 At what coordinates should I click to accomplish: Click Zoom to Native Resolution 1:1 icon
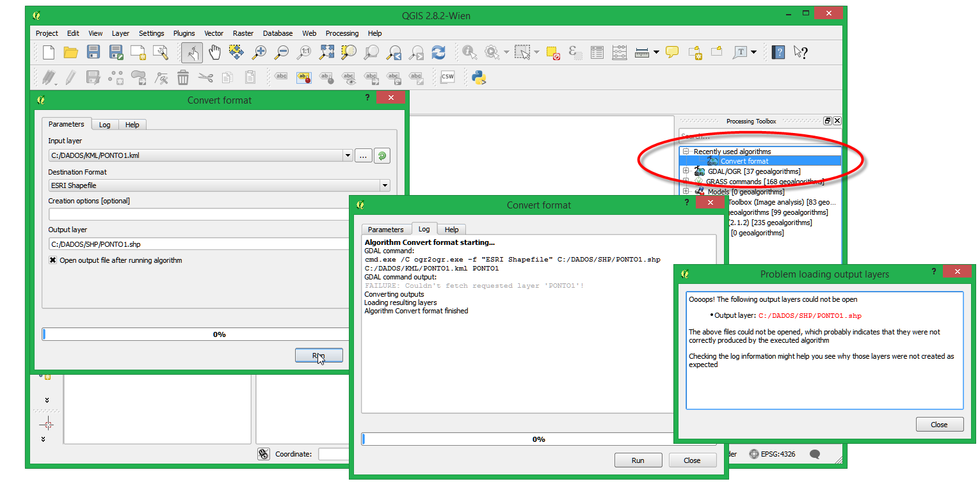pos(304,52)
